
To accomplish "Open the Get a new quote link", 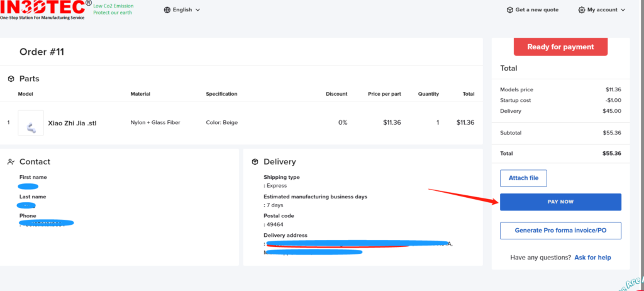I will coord(536,10).
